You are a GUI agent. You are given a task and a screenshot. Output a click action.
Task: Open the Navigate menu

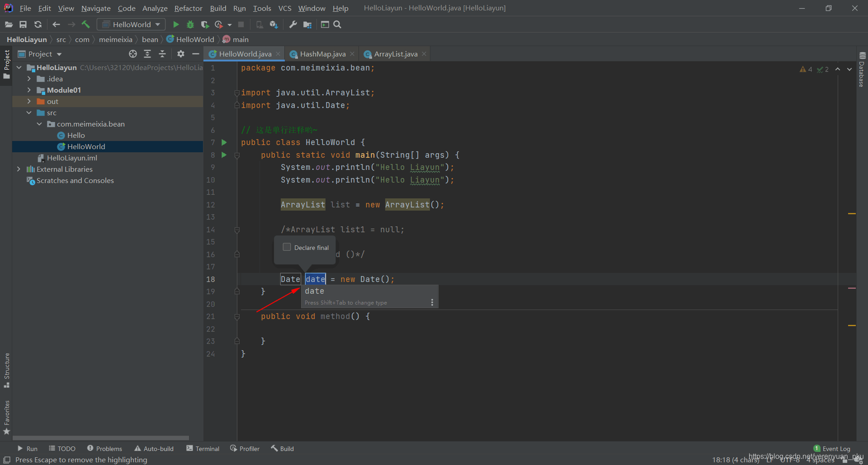pyautogui.click(x=96, y=8)
